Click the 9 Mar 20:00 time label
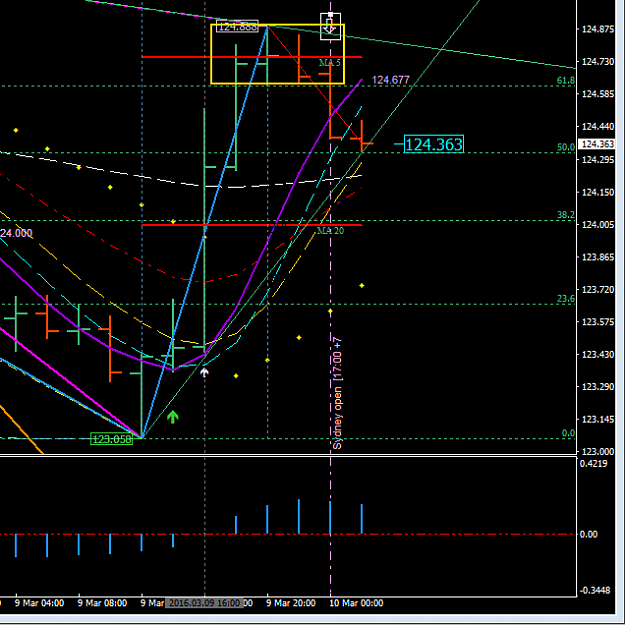Viewport: 625px width, 625px height. click(291, 603)
